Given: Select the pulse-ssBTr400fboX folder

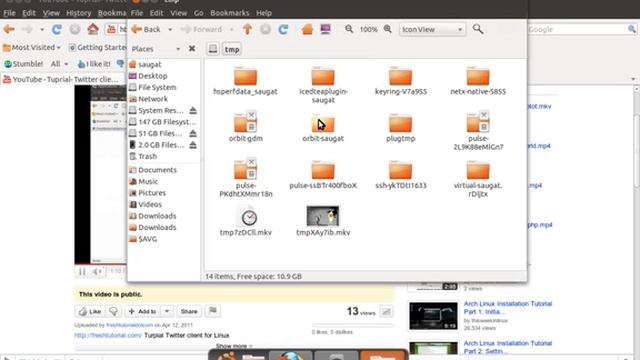Looking at the screenshot, I should (x=323, y=175).
